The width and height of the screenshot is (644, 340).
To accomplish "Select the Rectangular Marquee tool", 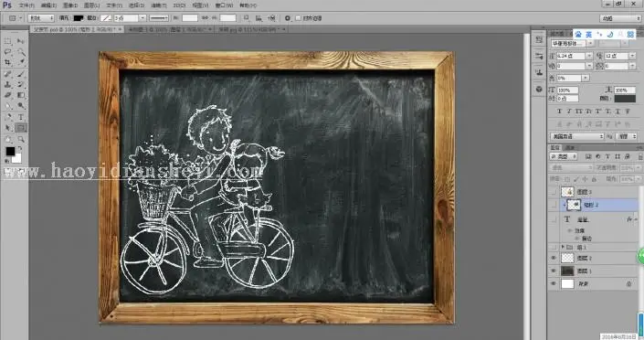I will (x=8, y=41).
